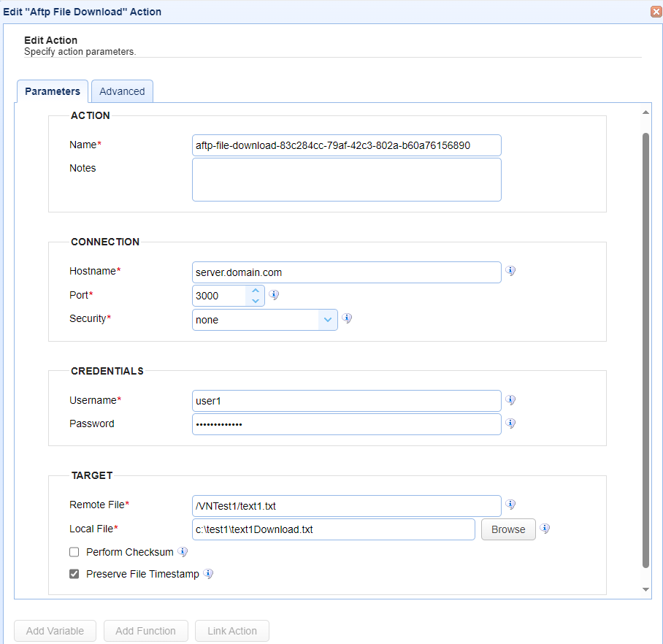Switch to the Advanced tab
The width and height of the screenshot is (663, 644).
point(121,91)
